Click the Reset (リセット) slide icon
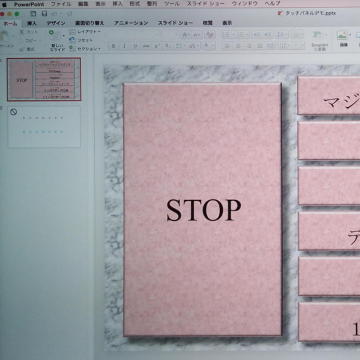 [x=71, y=39]
